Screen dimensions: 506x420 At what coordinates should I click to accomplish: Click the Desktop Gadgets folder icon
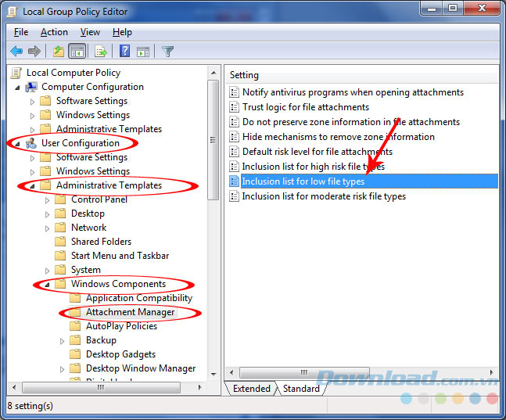[x=75, y=354]
